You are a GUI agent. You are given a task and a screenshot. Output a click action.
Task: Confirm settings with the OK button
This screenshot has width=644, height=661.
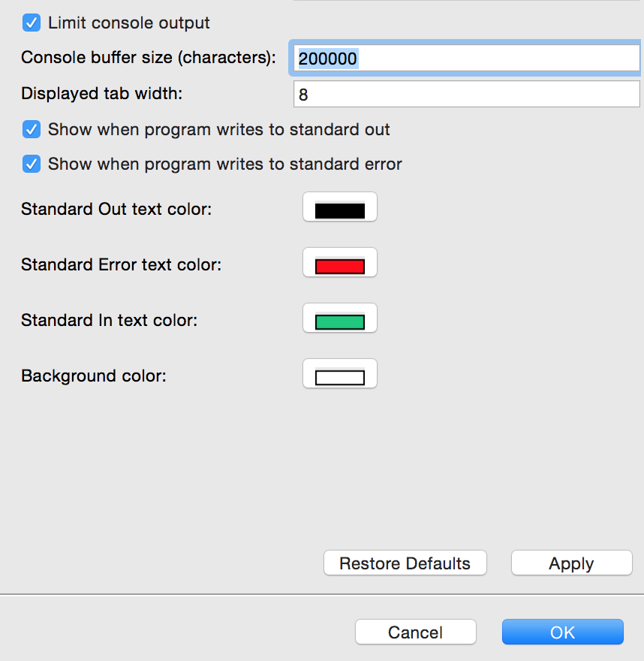(562, 632)
